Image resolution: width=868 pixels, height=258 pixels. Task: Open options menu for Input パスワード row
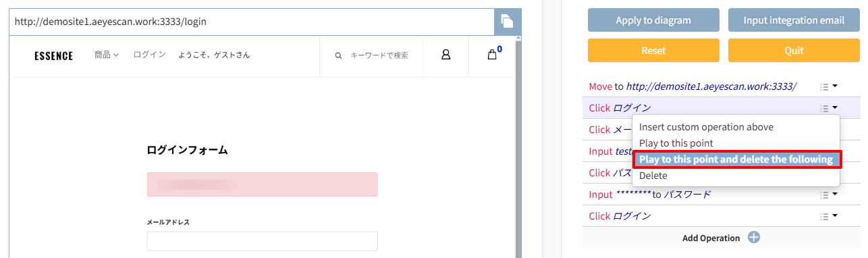tap(828, 195)
